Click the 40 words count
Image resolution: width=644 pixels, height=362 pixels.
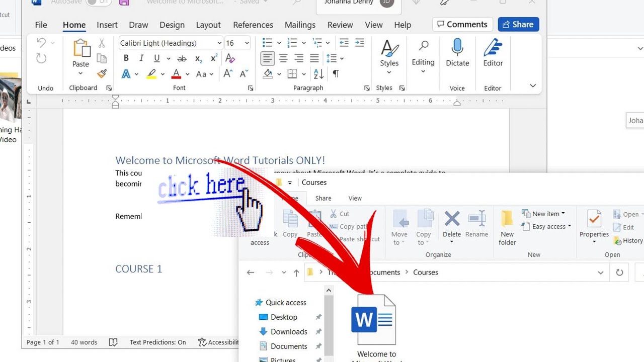click(x=84, y=342)
